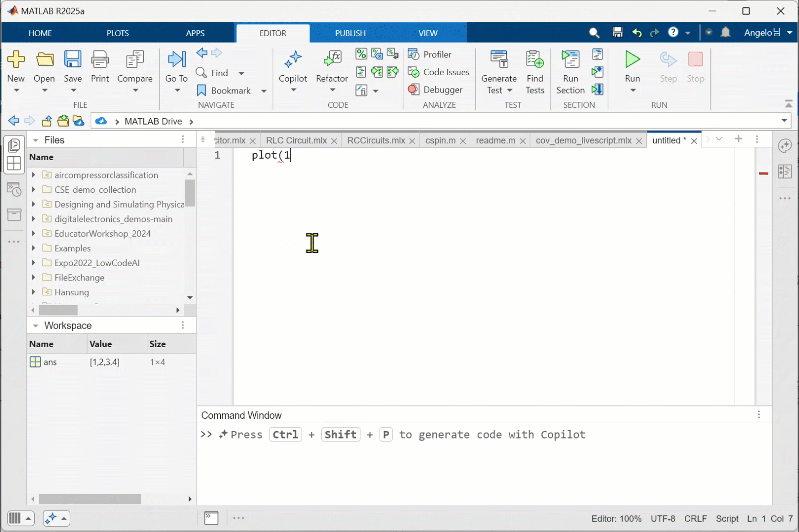799x532 pixels.
Task: Click the Editor: 100% zoom indicator
Action: tap(617, 519)
